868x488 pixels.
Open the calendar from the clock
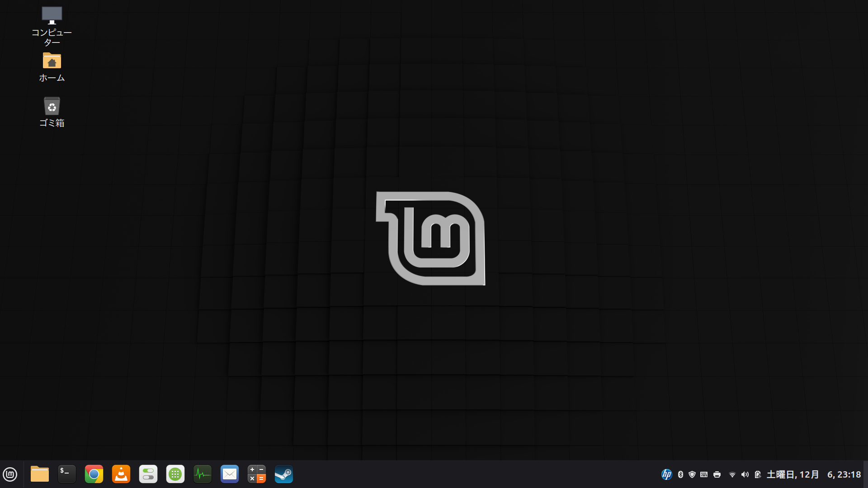[x=814, y=474]
